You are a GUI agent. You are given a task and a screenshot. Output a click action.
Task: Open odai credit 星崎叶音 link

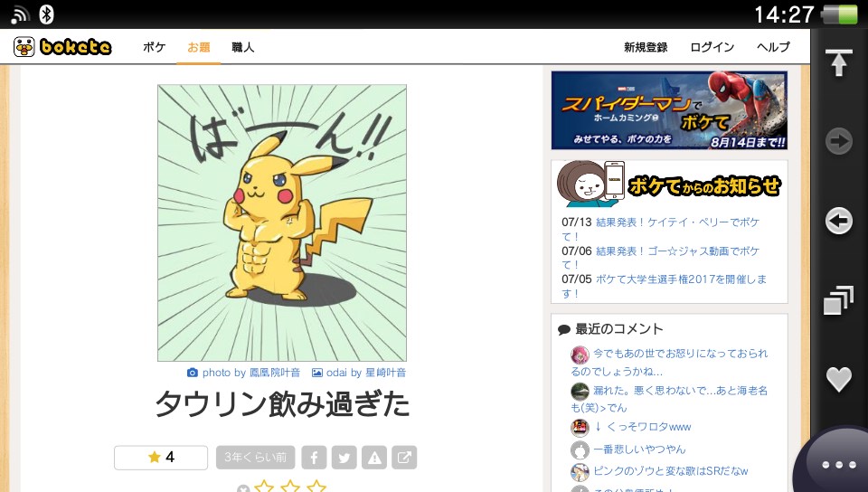point(385,373)
